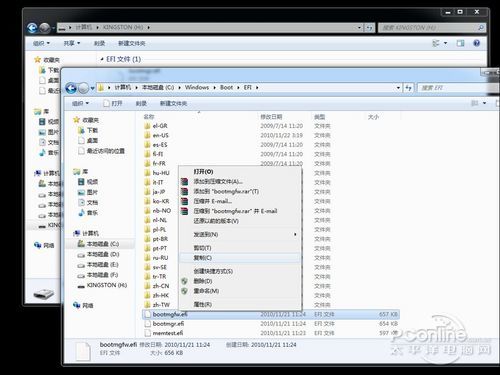Toggle the preview pane icon in the KINGSTON window

pyautogui.click(x=460, y=43)
